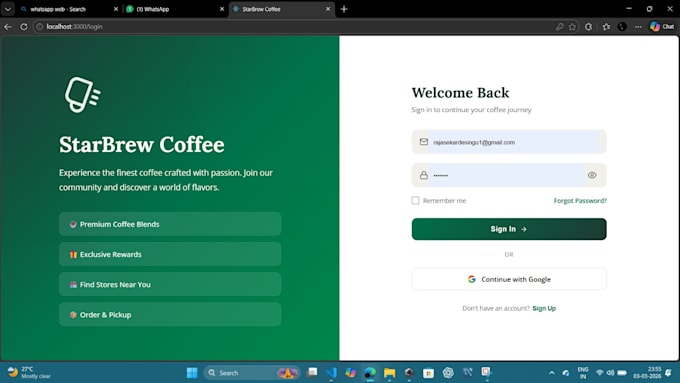
Task: Toggle password visibility with the eye icon
Action: 592,175
